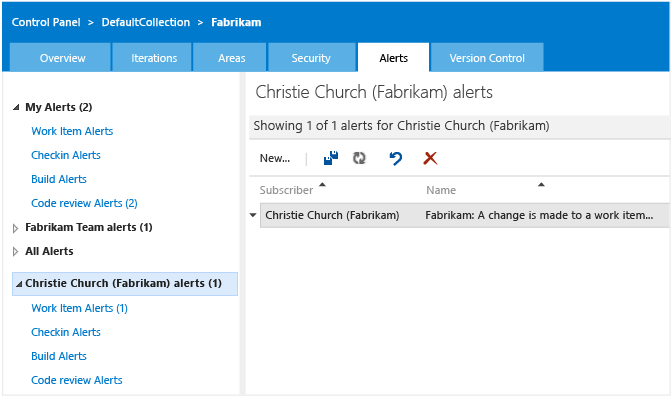Select the All Alerts heading
Viewport: 671px width, 396px height.
(49, 251)
